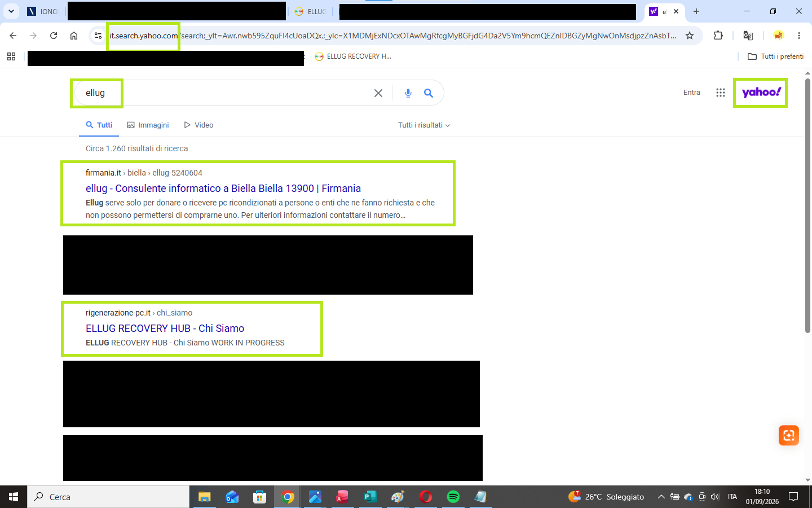Open Spotify from the taskbar
Viewport: 812px width, 508px height.
click(453, 497)
